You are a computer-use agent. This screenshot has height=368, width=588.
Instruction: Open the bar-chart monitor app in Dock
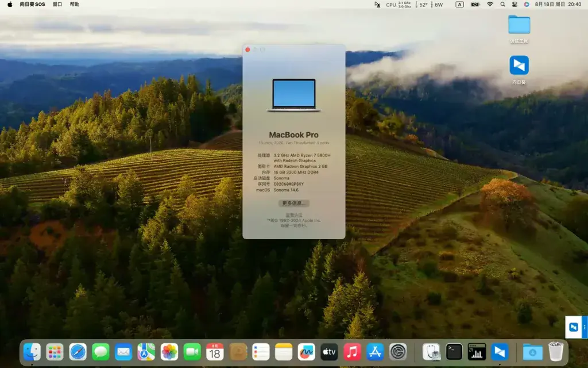(477, 352)
